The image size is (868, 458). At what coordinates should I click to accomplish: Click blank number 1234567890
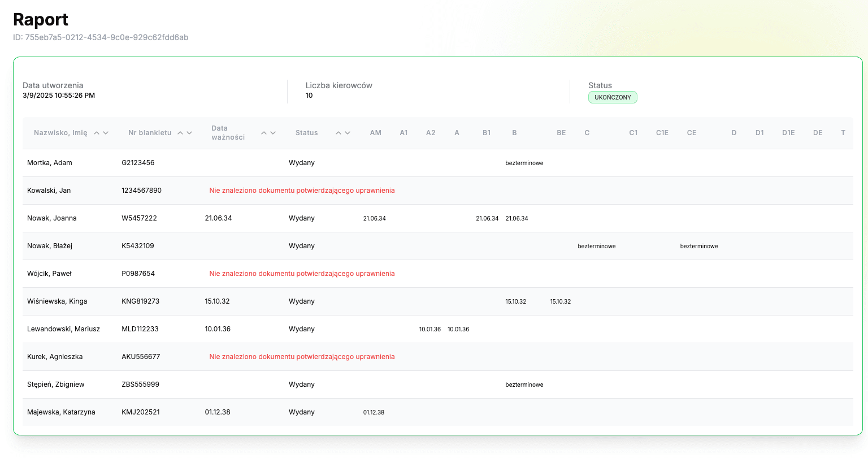pos(141,191)
